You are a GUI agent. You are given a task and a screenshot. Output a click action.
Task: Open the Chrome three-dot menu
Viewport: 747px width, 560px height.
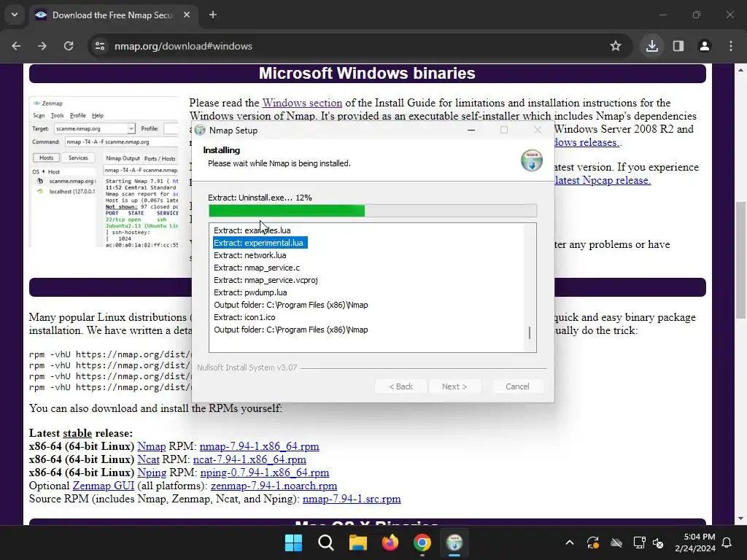point(731,46)
